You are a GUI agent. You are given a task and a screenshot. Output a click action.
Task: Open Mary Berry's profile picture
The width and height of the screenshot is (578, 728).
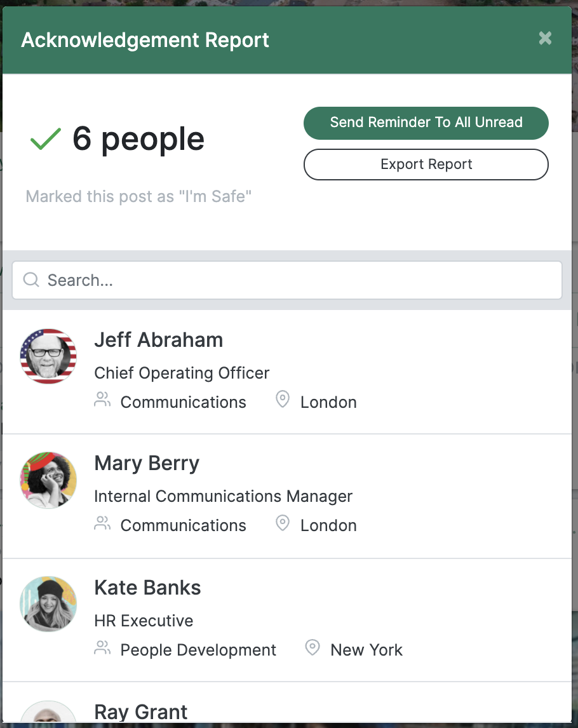(x=48, y=480)
